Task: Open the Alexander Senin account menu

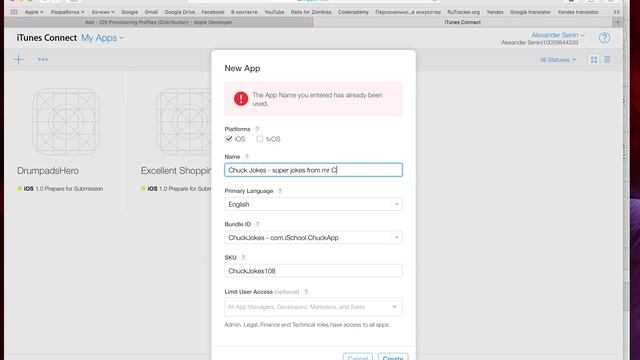Action: 558,35
